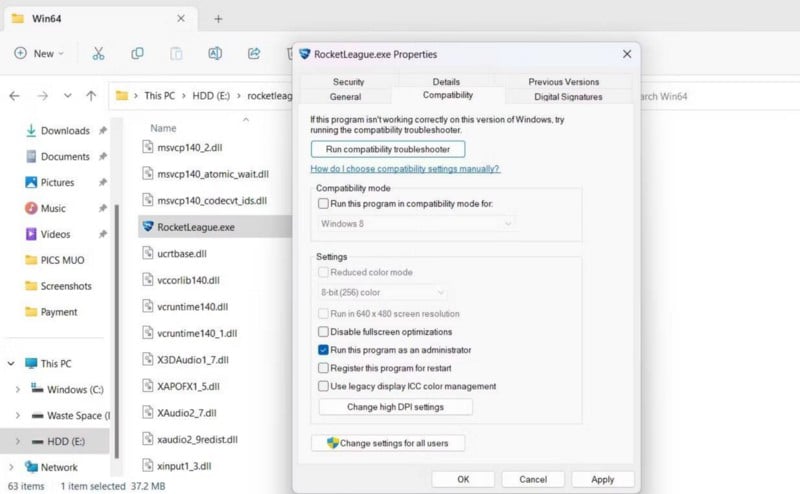Enable Run this program in compatibility mode

coord(323,203)
